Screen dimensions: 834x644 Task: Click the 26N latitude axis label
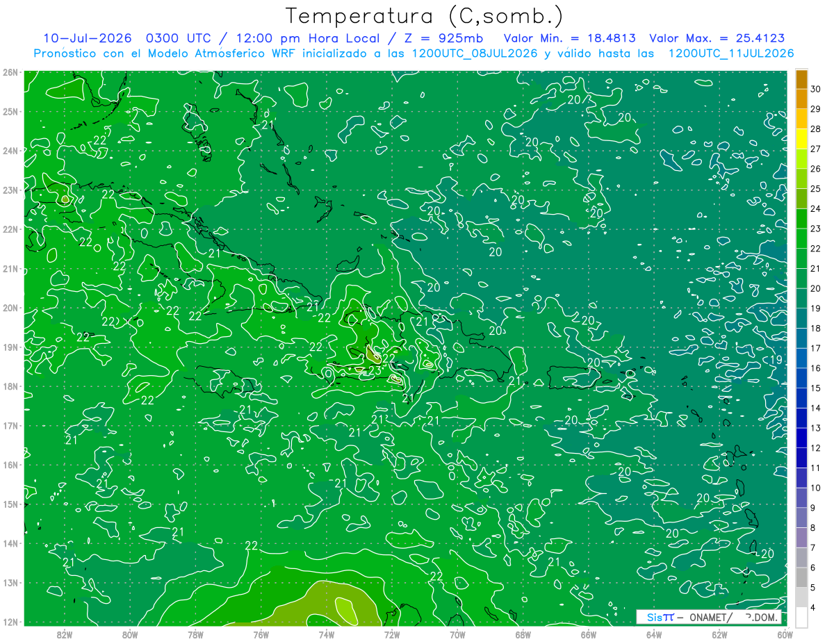click(10, 72)
